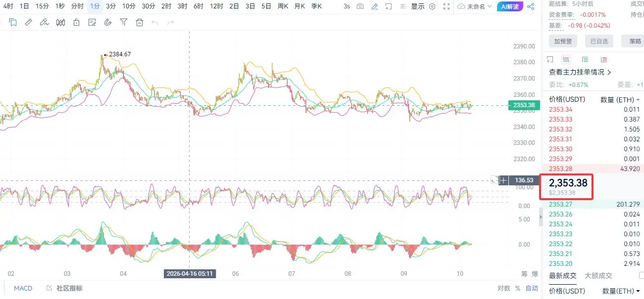The height and width of the screenshot is (299, 644).
Task: Click the AI解读 button
Action: tap(509, 6)
